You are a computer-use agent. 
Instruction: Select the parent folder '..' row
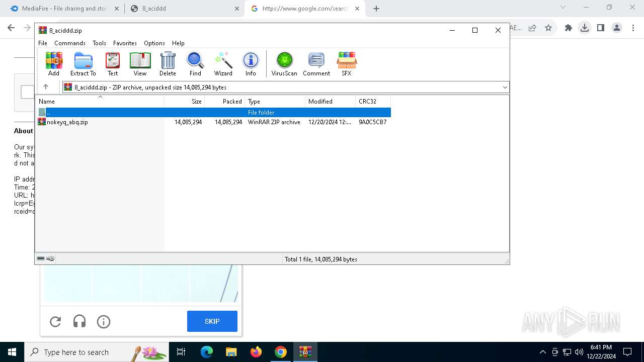[213, 113]
